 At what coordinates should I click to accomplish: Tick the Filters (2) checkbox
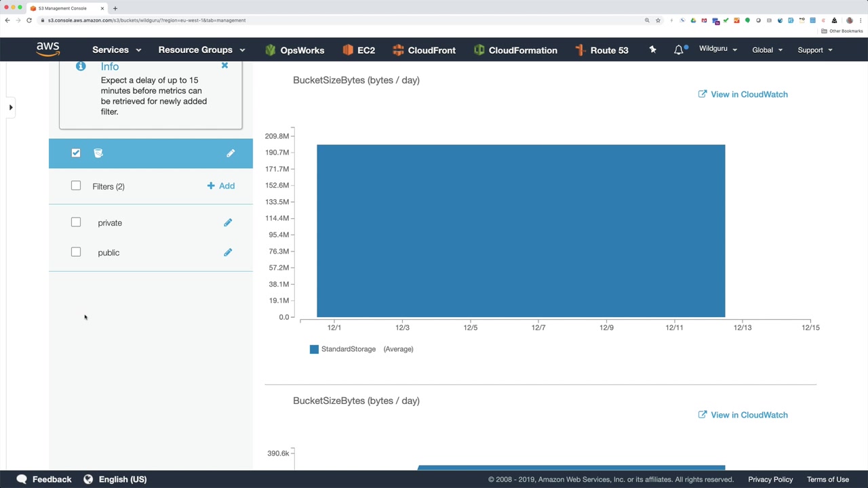point(76,186)
